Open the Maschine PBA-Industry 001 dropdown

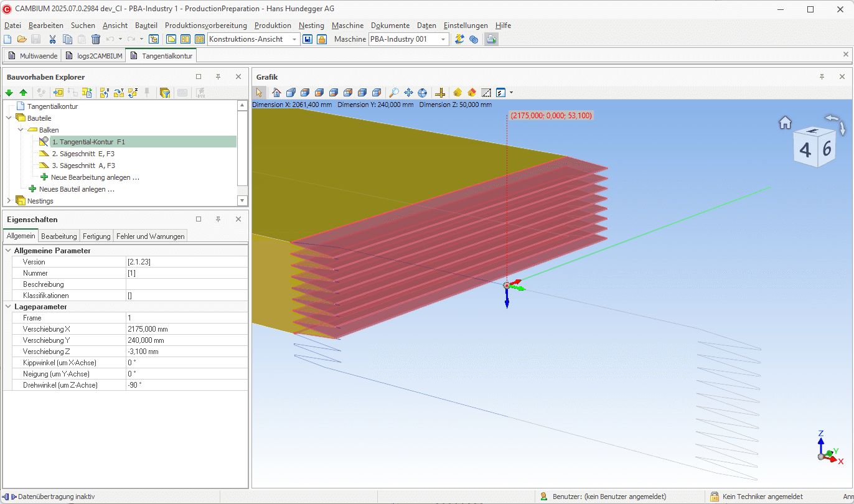pyautogui.click(x=443, y=39)
